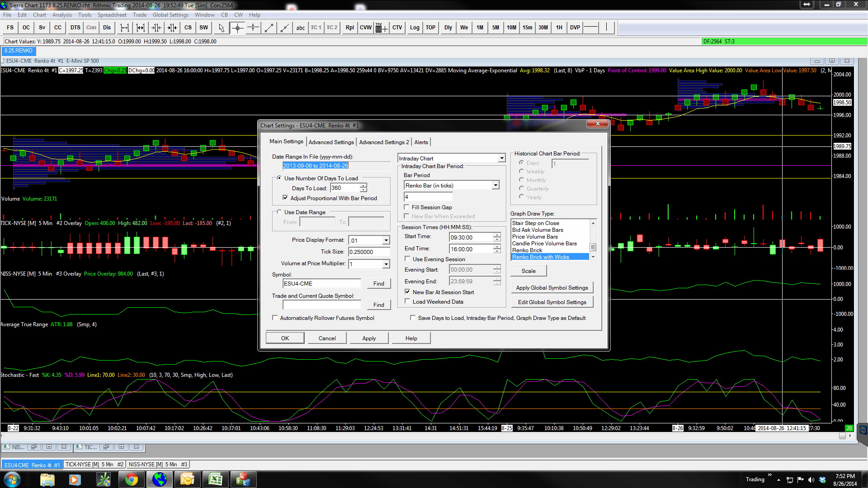Click the expand bar spacing icon
Screen dimensions: 868x488
coord(124,28)
